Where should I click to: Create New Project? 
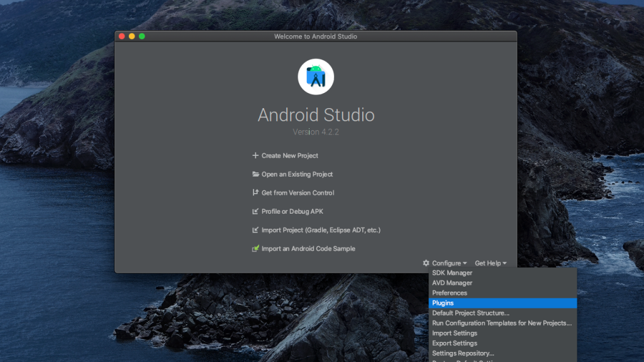tap(289, 156)
